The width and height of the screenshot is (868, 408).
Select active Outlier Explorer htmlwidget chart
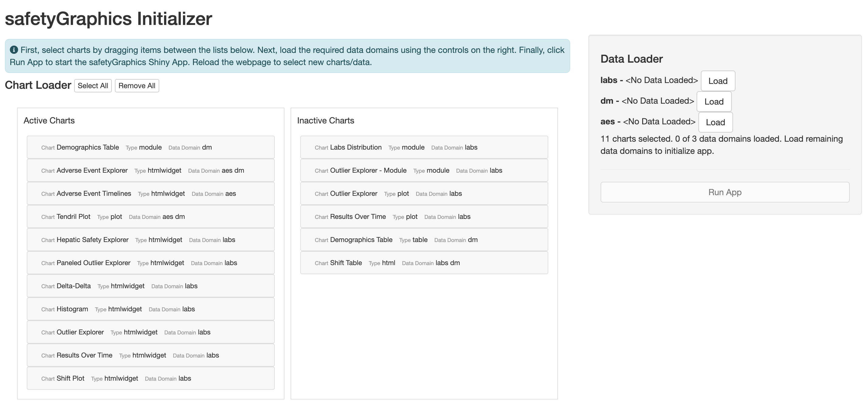click(151, 332)
